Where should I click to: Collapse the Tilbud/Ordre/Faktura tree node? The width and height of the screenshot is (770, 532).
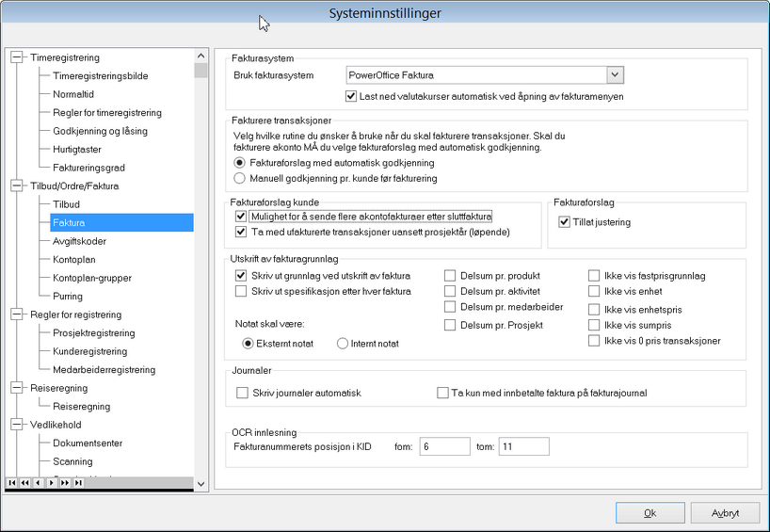coord(17,185)
